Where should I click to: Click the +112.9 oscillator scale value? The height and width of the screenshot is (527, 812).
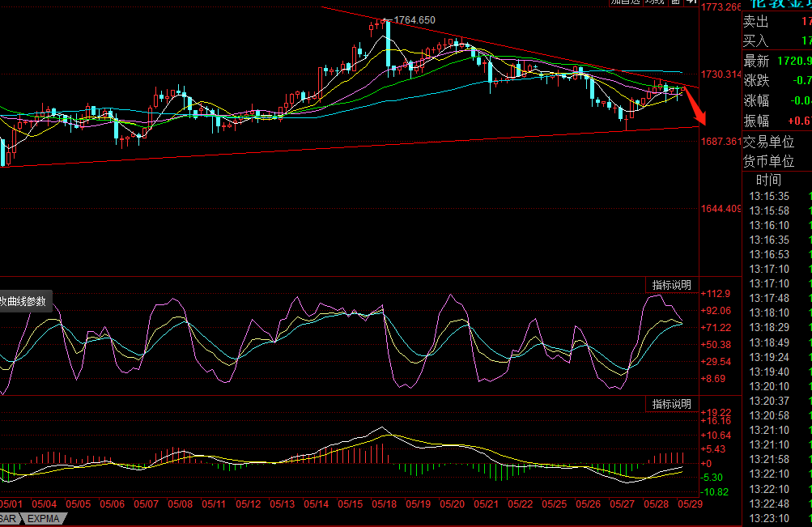(x=716, y=294)
